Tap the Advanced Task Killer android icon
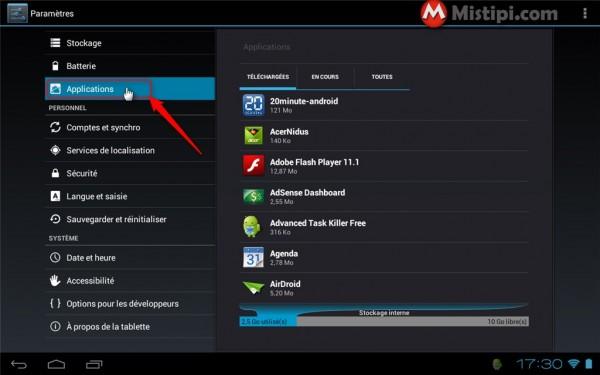This screenshot has height=375, width=600. [252, 227]
